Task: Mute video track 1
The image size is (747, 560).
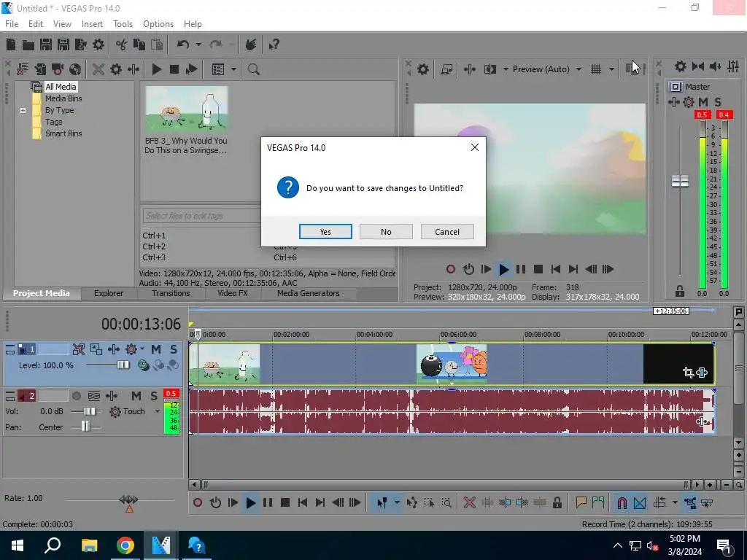Action: [x=156, y=349]
